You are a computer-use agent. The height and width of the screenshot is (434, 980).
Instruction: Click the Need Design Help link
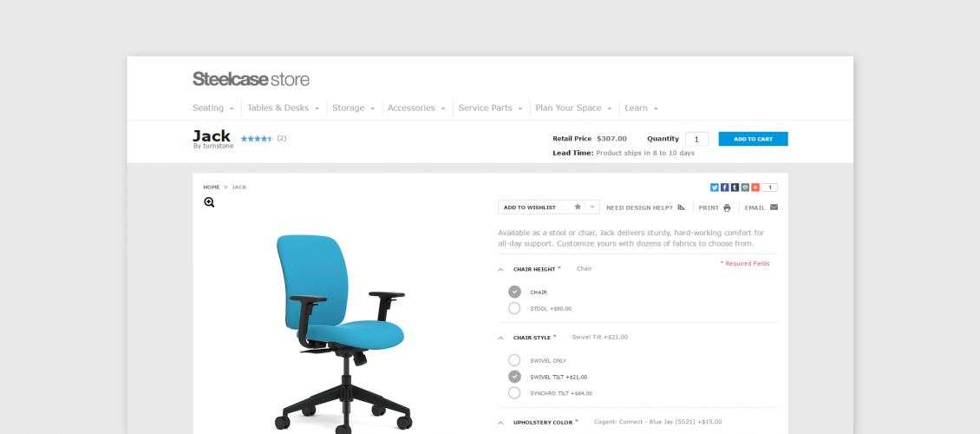point(639,207)
